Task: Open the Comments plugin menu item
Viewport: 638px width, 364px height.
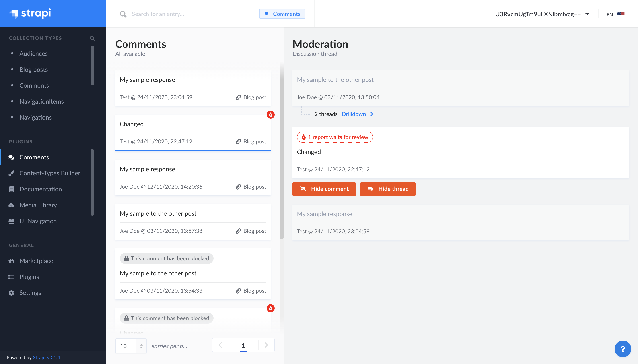Action: 34,157
